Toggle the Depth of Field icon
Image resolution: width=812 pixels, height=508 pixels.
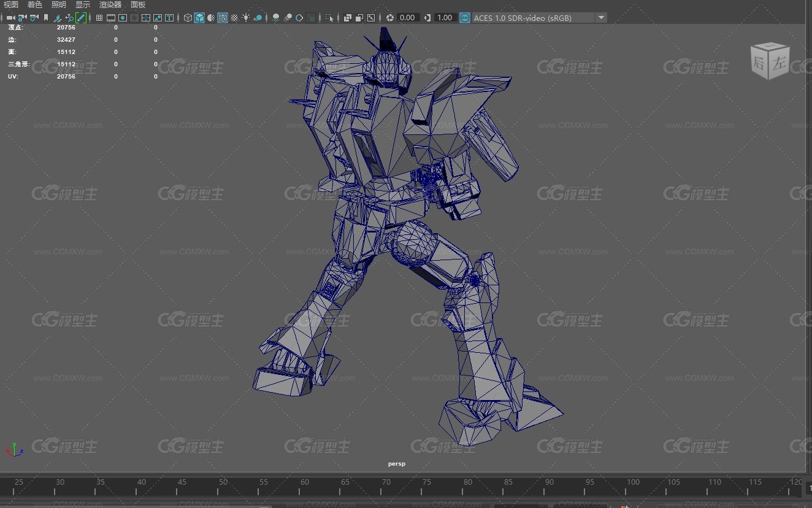click(x=312, y=18)
